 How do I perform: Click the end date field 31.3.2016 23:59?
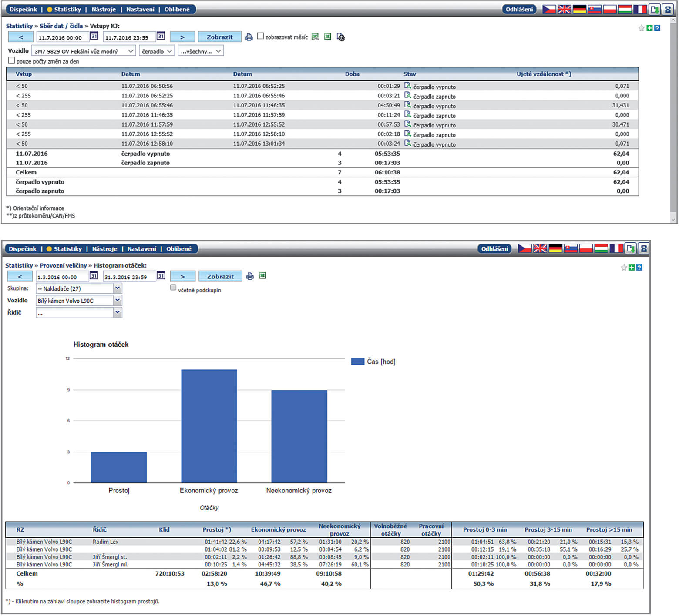[x=129, y=277]
